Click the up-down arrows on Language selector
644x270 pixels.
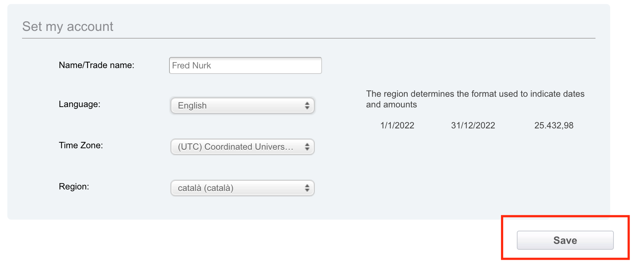tap(307, 106)
